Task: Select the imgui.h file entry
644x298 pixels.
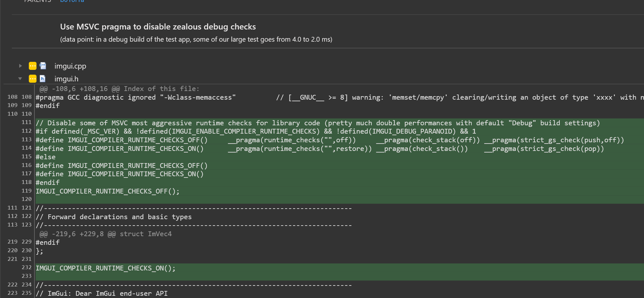Action: 66,79
